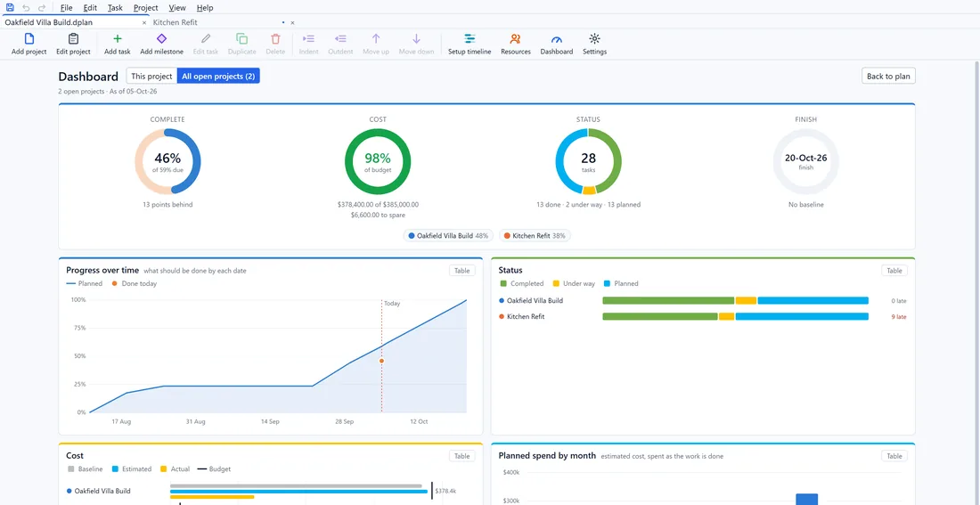Image resolution: width=980 pixels, height=505 pixels.
Task: Close the Oakfield Villa Build.dplan tab
Action: click(144, 22)
